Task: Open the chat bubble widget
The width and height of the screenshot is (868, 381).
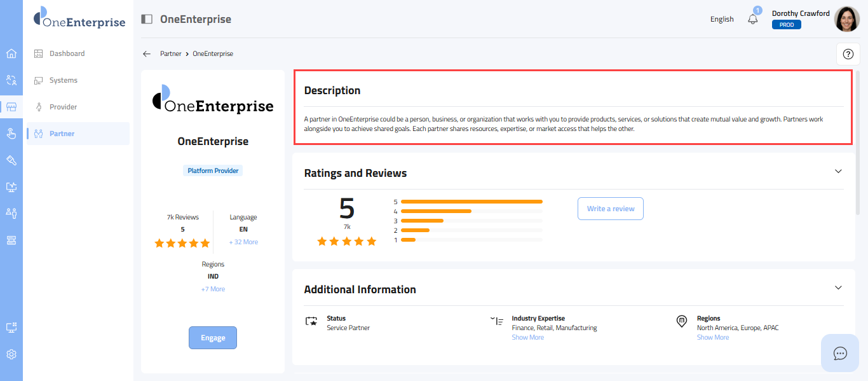Action: 840,353
